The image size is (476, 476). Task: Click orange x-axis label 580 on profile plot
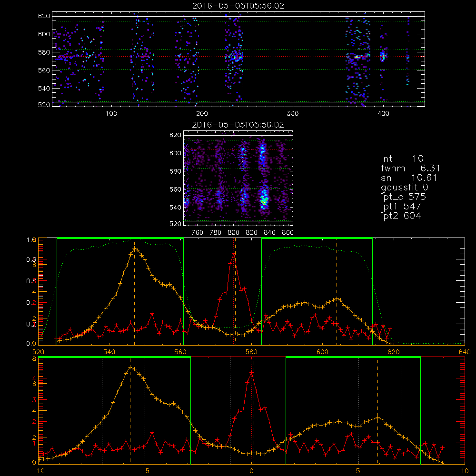pyautogui.click(x=251, y=352)
